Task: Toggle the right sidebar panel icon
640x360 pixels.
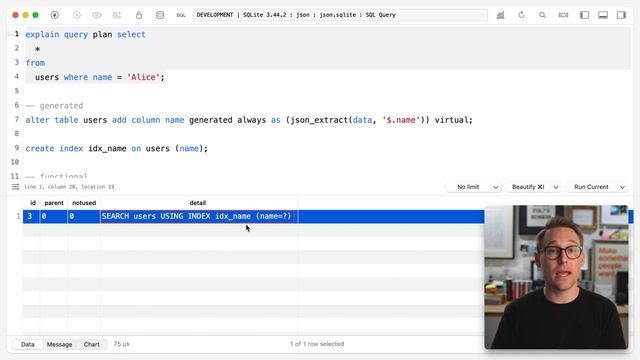Action: (x=621, y=15)
